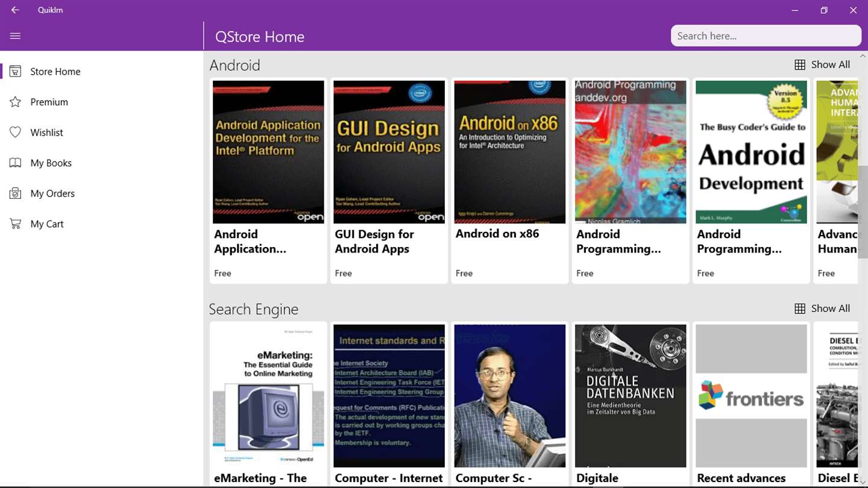Viewport: 868px width, 488px height.
Task: Click the My Cart shopping cart icon
Action: pos(15,224)
